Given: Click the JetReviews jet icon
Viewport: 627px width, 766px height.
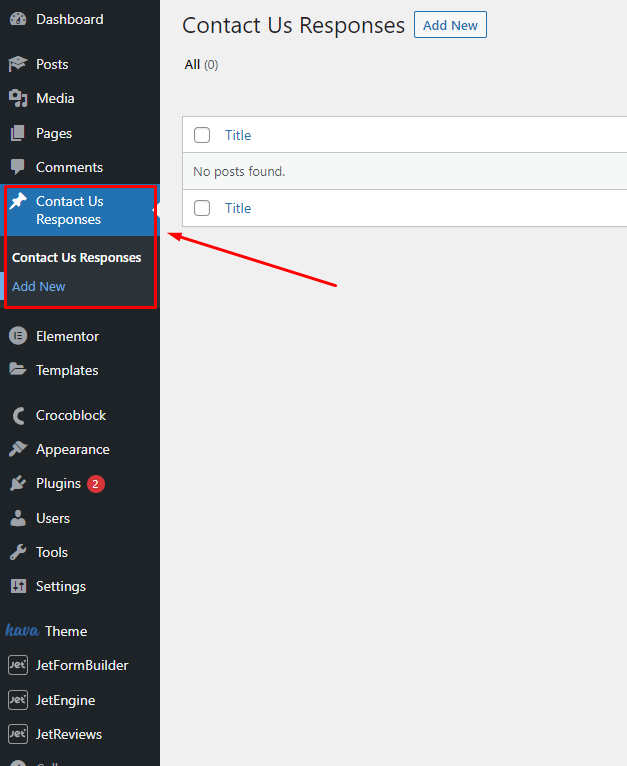Looking at the screenshot, I should (18, 734).
